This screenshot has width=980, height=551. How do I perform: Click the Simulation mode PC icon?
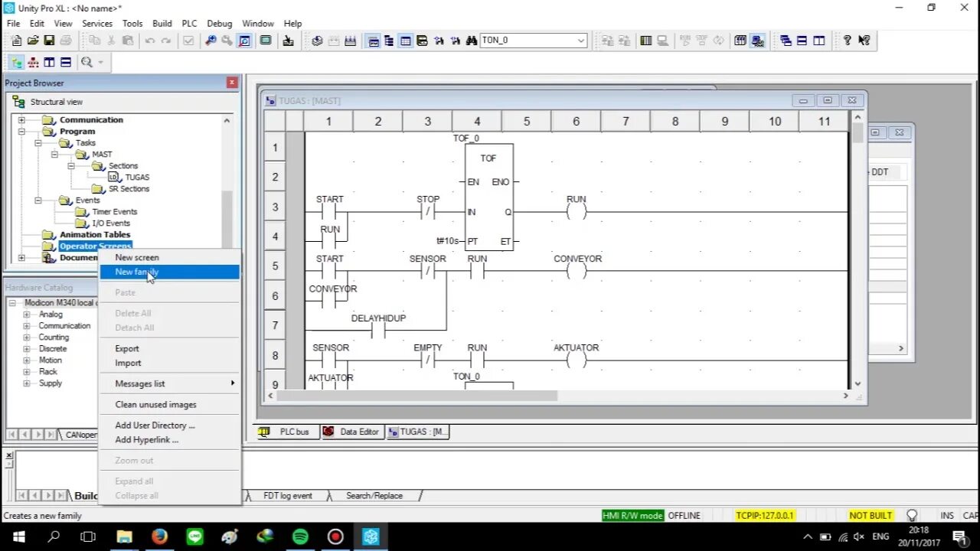coord(757,41)
